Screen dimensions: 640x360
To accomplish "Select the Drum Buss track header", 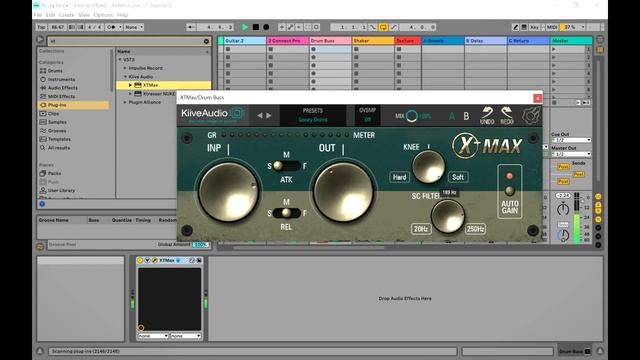I will (x=330, y=41).
